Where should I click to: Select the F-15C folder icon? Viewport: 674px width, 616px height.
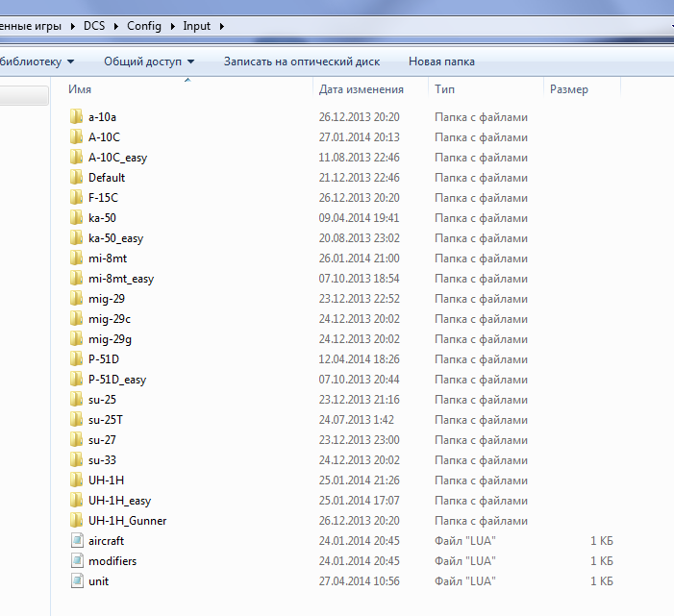tap(77, 198)
